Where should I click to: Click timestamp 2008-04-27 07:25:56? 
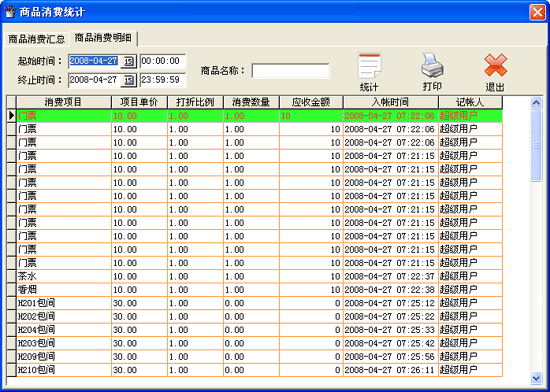pyautogui.click(x=389, y=356)
